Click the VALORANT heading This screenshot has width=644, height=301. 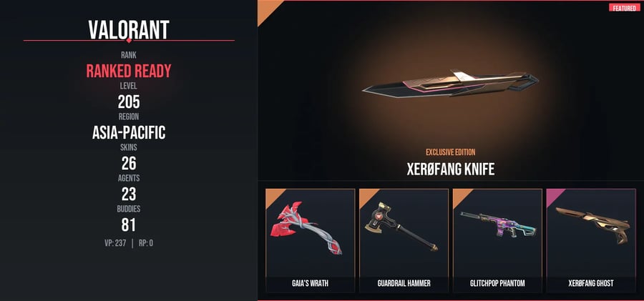tap(129, 29)
